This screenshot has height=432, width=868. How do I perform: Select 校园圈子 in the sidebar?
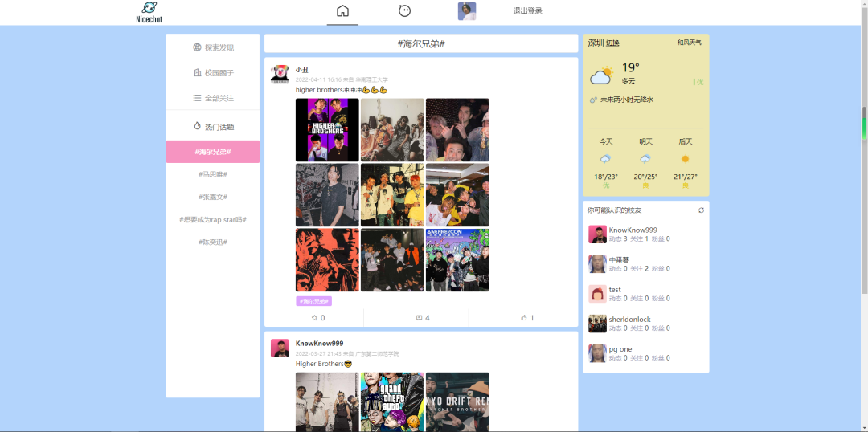click(x=213, y=72)
